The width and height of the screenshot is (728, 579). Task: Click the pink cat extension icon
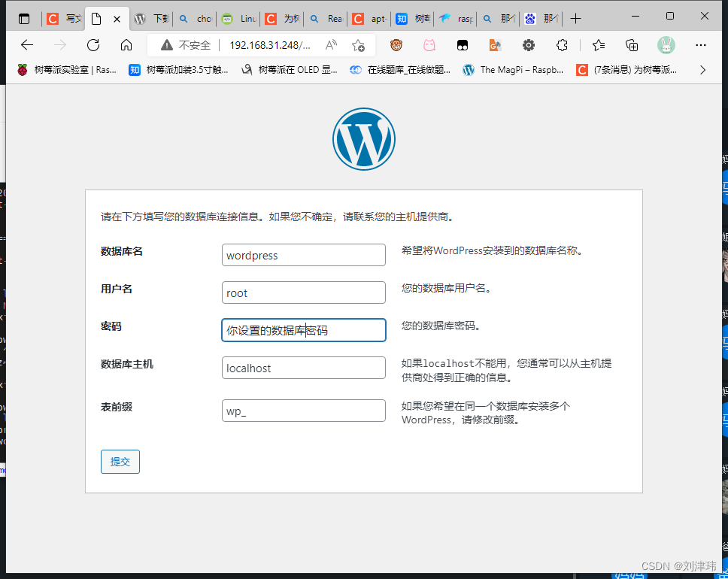pos(429,45)
